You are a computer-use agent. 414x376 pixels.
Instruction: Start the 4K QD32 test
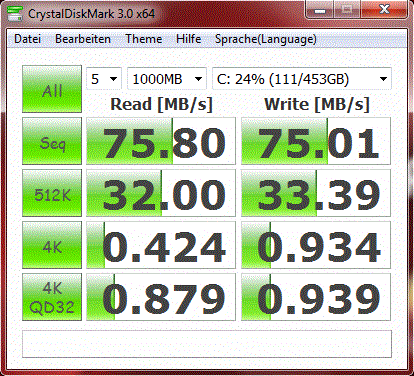52,297
